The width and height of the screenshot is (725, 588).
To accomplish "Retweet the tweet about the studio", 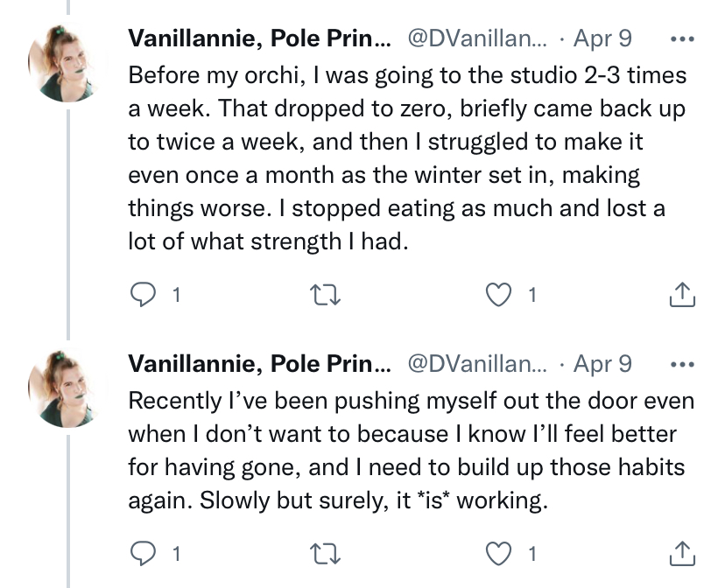I will point(326,296).
